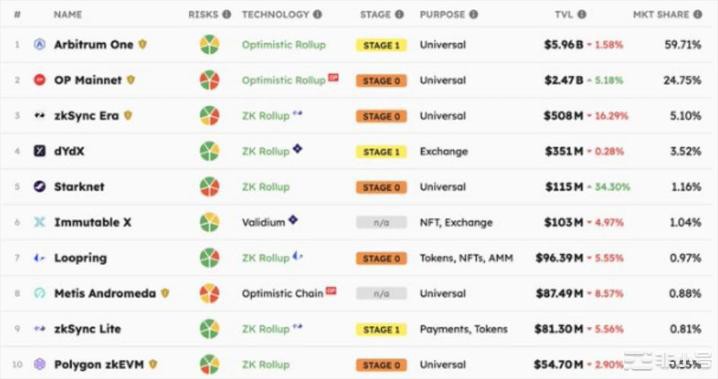Click the OP Mainnet red logo icon
The width and height of the screenshot is (718, 379).
pos(40,80)
